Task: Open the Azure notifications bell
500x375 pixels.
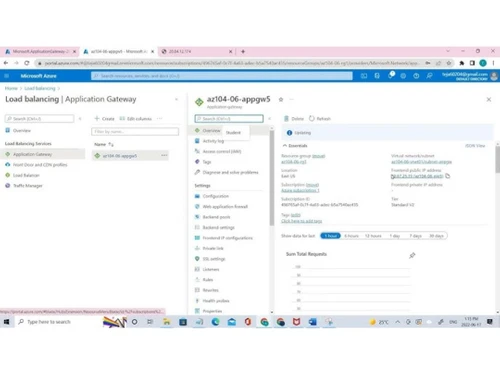Action: [391, 75]
